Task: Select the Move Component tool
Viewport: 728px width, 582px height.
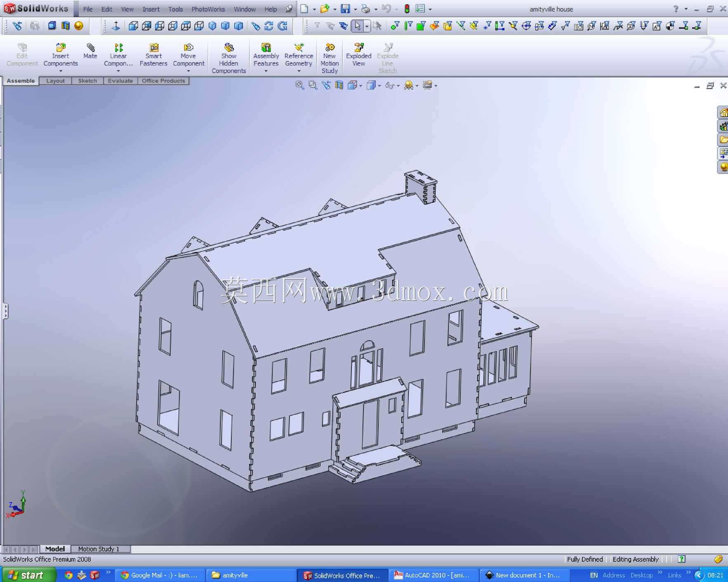Action: 188,54
